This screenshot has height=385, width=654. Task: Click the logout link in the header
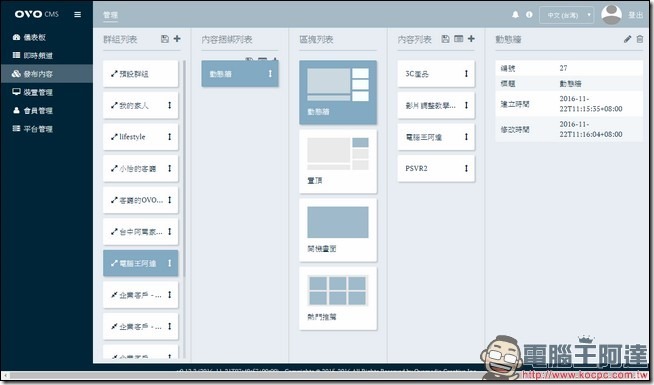636,15
